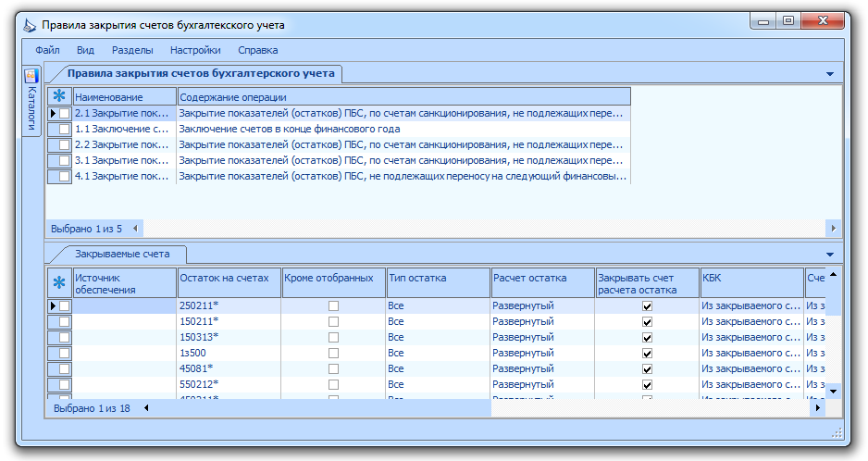Select the Закрываемые счета tab
Screen dimensions: 868x461
(122, 254)
